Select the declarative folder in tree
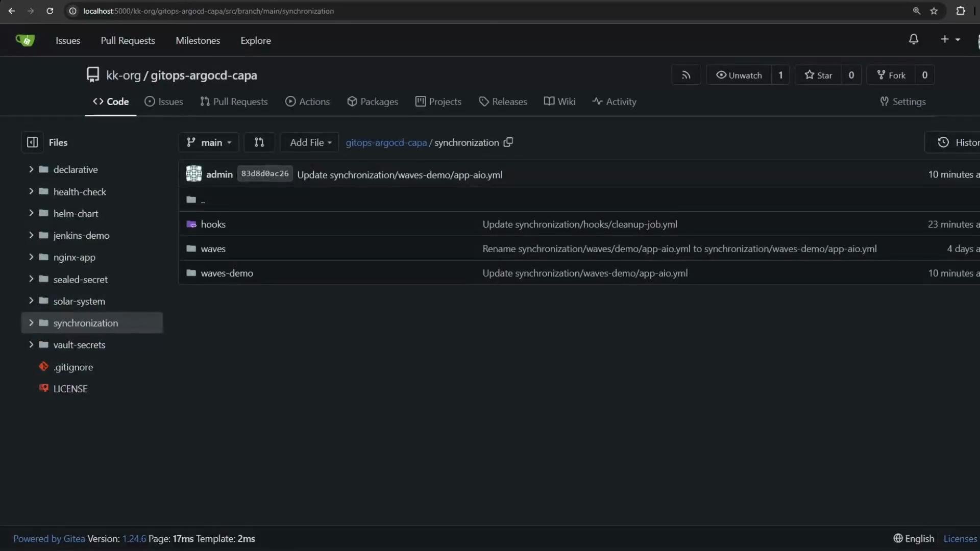 click(76, 169)
